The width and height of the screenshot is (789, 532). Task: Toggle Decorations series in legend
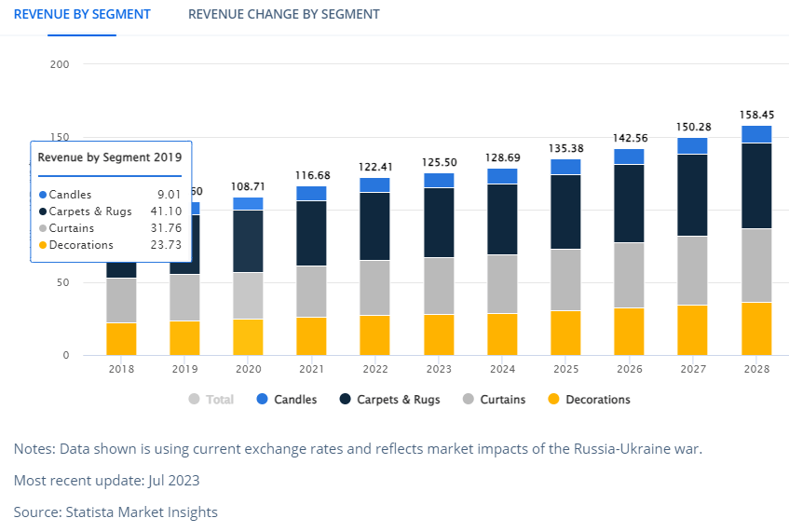click(x=590, y=399)
